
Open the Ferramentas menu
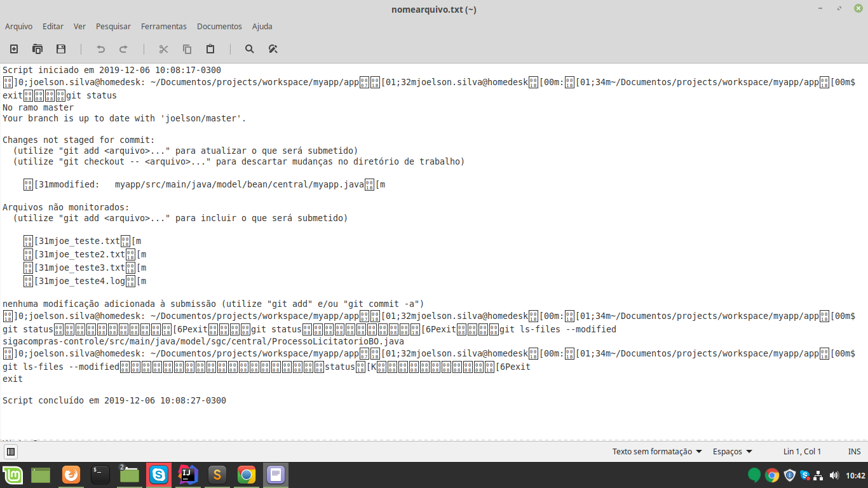164,27
